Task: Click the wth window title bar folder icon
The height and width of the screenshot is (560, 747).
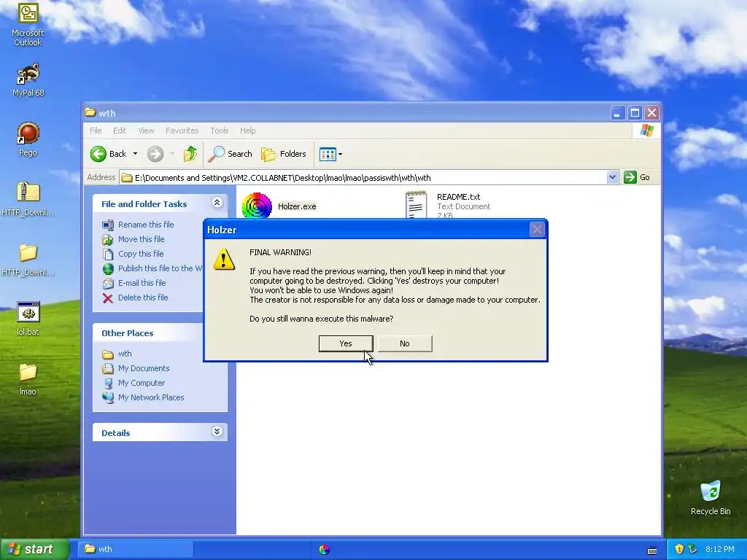Action: point(90,112)
